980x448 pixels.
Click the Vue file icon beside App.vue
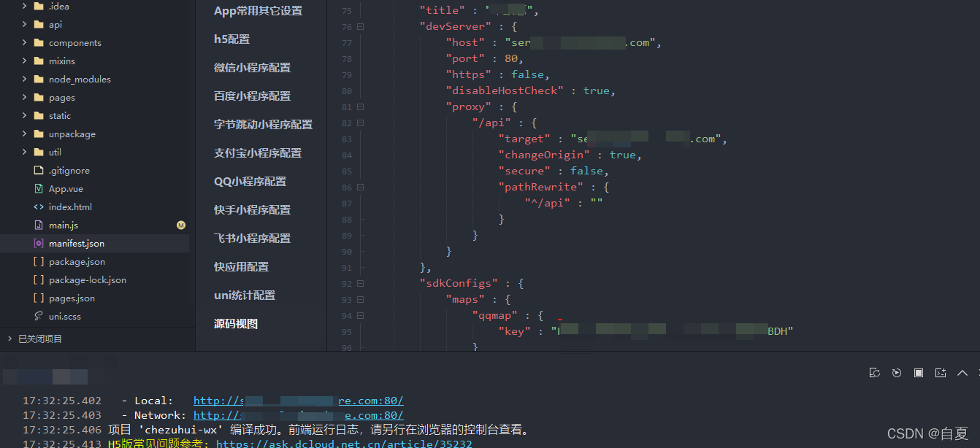tap(39, 189)
